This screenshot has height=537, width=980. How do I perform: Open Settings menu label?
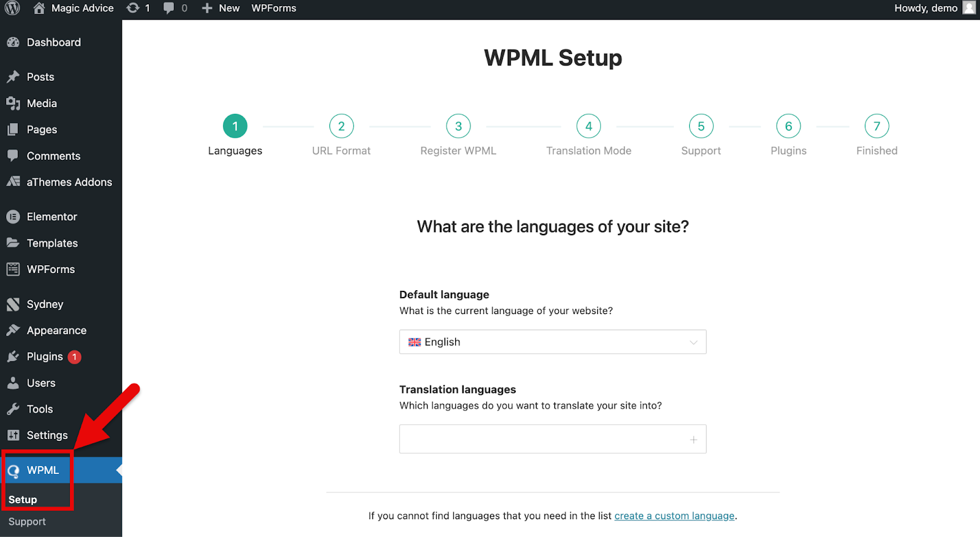point(47,435)
